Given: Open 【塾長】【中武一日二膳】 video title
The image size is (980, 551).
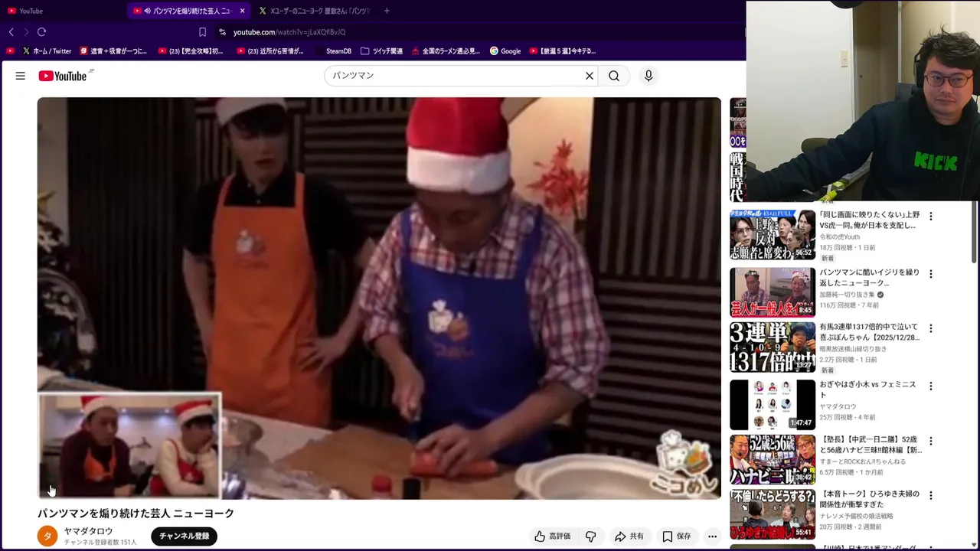Looking at the screenshot, I should [870, 445].
